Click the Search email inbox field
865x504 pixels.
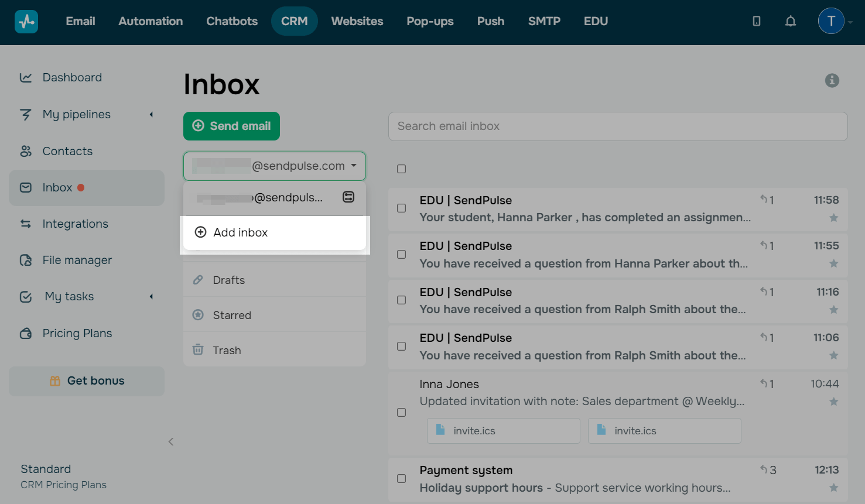[x=618, y=126]
